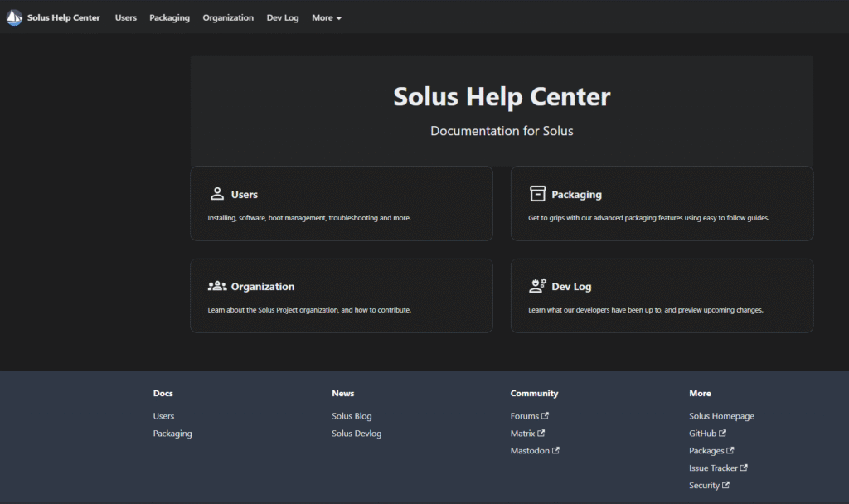Open the Solus Blog footer link

point(352,416)
